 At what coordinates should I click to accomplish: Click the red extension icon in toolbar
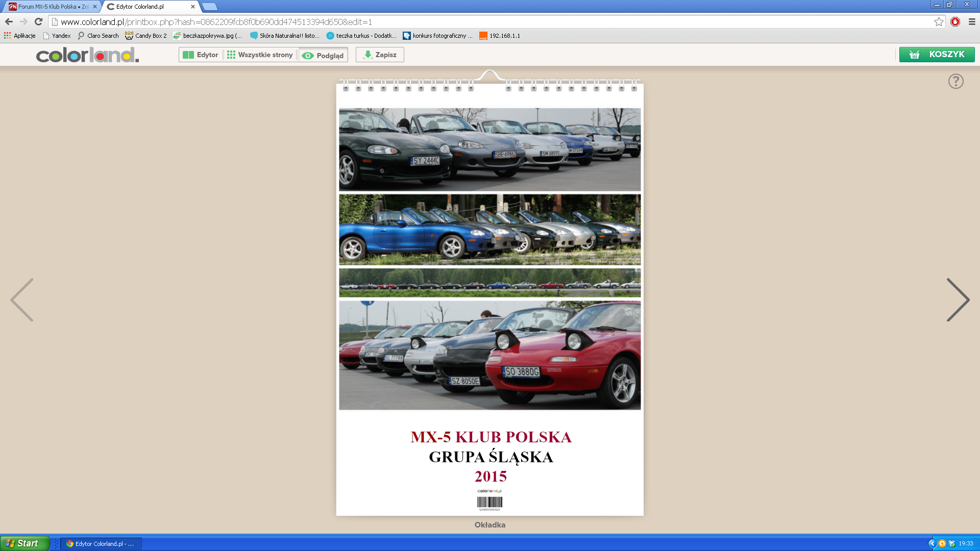[955, 22]
